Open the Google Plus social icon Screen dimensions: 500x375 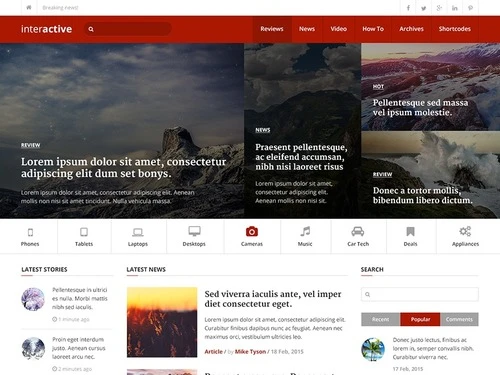click(x=439, y=8)
